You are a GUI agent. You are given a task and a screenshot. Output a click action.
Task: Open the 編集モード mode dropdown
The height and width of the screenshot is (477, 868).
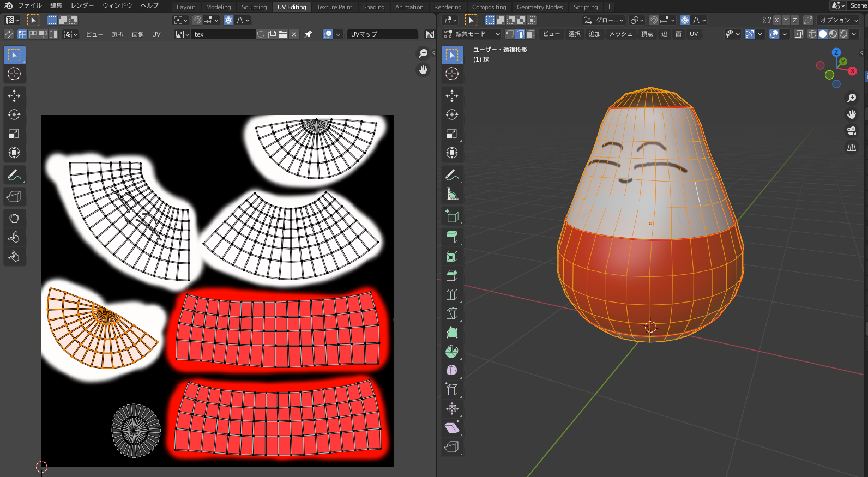[x=472, y=34]
